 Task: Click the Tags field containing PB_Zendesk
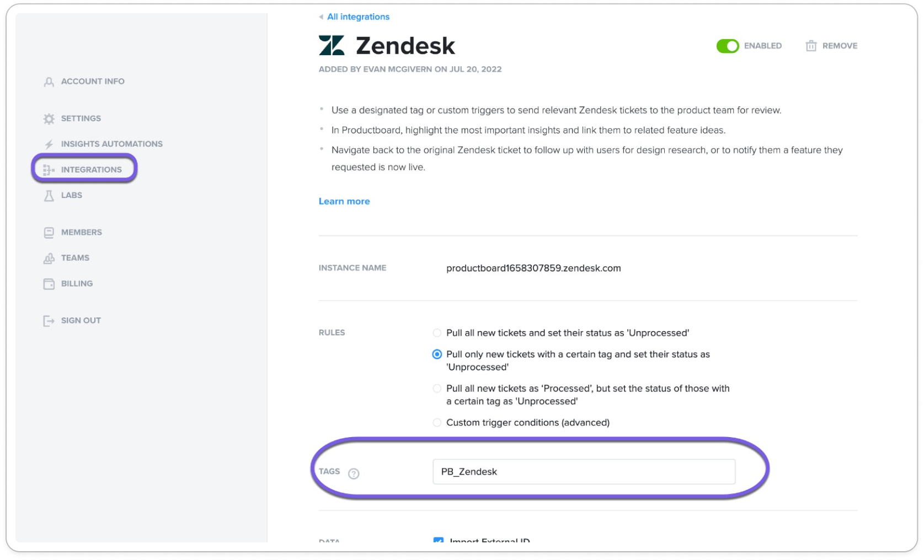click(584, 472)
